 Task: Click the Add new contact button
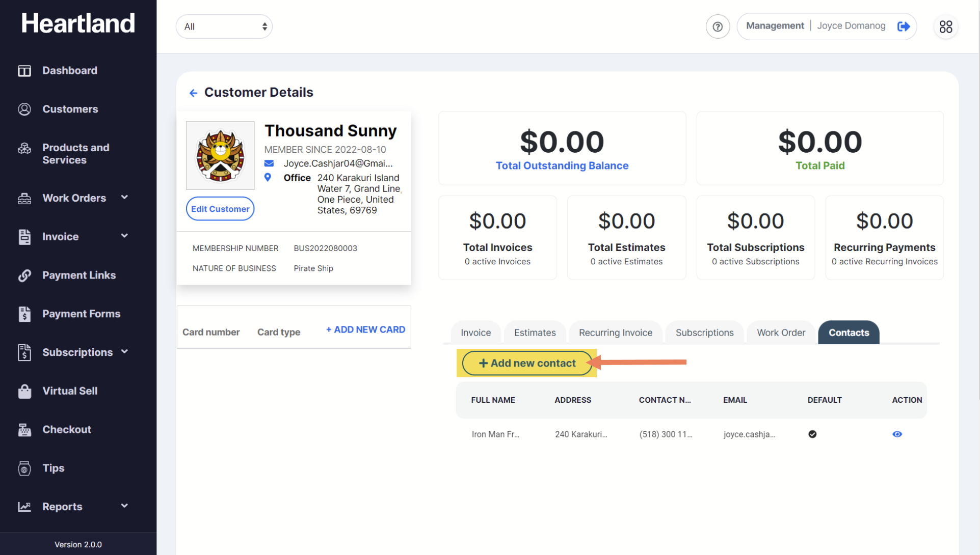coord(527,363)
